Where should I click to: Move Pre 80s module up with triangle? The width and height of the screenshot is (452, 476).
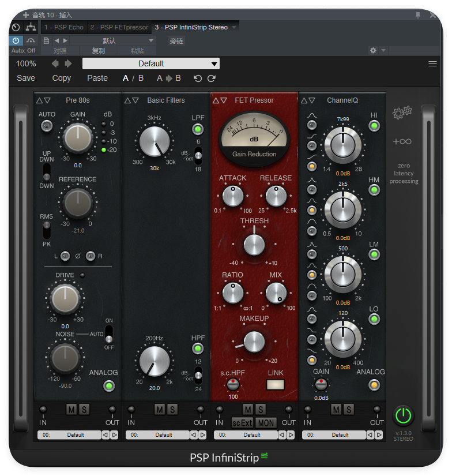click(x=39, y=100)
